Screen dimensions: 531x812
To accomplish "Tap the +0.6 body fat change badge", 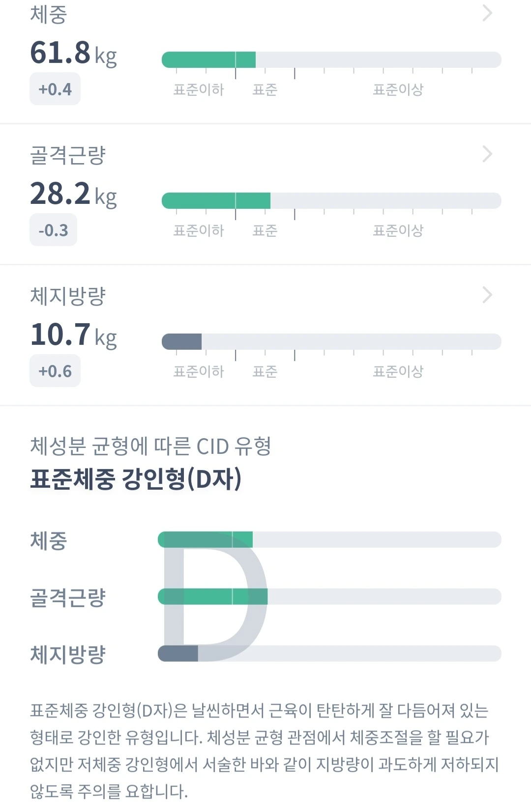I will (55, 371).
